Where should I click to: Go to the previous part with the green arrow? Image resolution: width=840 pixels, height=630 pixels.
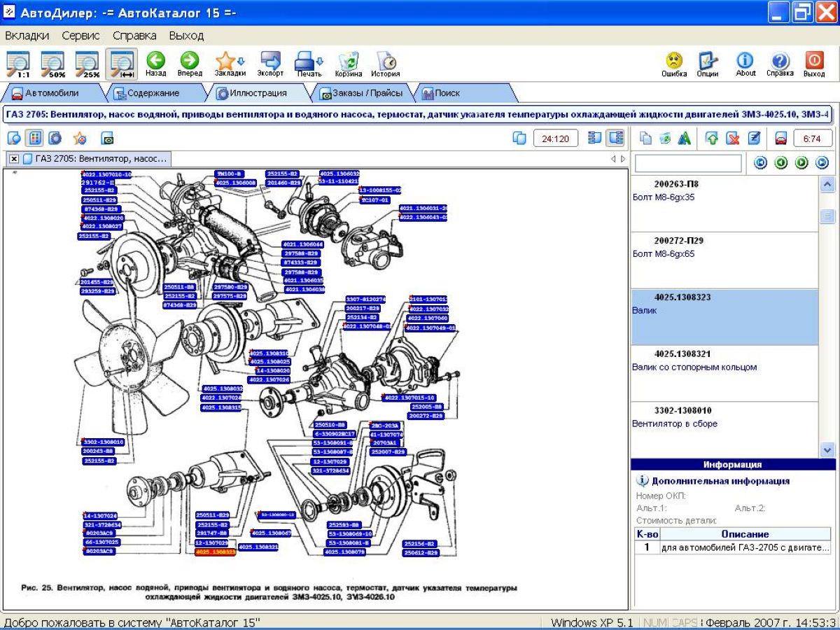[781, 163]
